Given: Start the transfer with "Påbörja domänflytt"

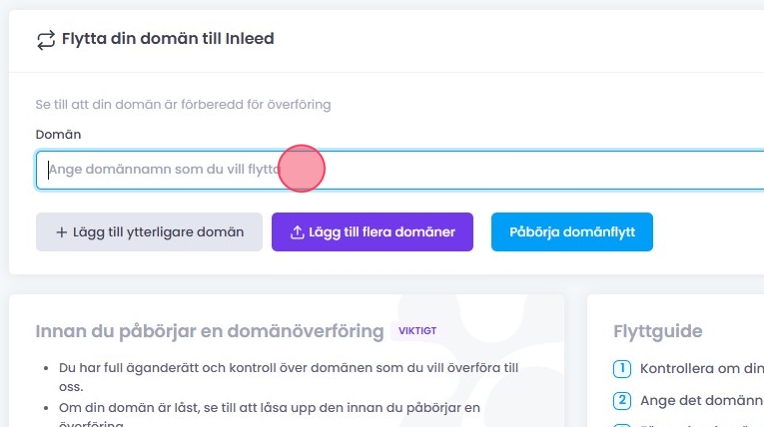Looking at the screenshot, I should [571, 232].
